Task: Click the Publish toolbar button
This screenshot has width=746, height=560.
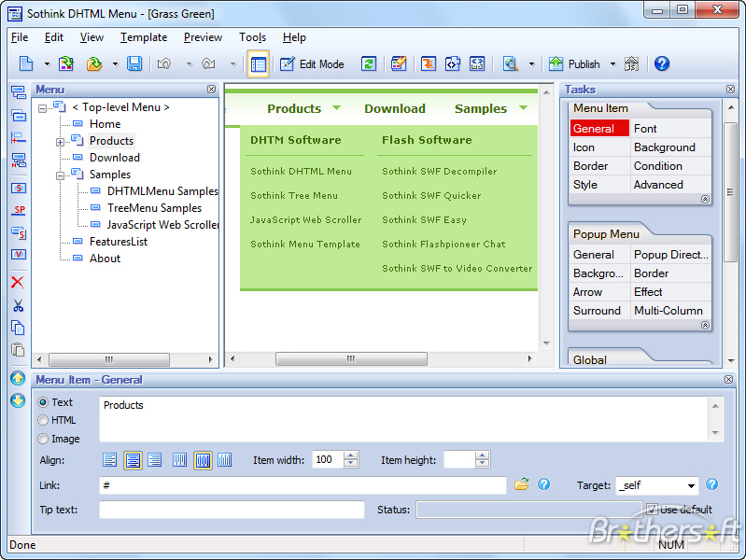Action: point(575,63)
